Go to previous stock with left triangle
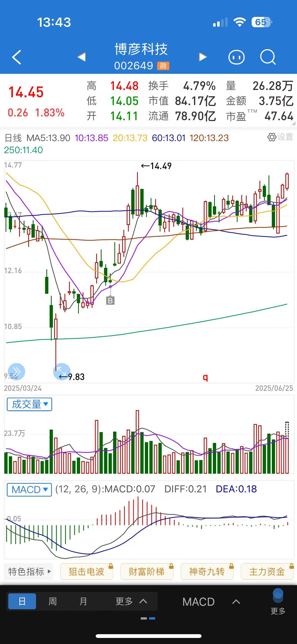Image resolution: width=297 pixels, height=644 pixels. [x=81, y=57]
